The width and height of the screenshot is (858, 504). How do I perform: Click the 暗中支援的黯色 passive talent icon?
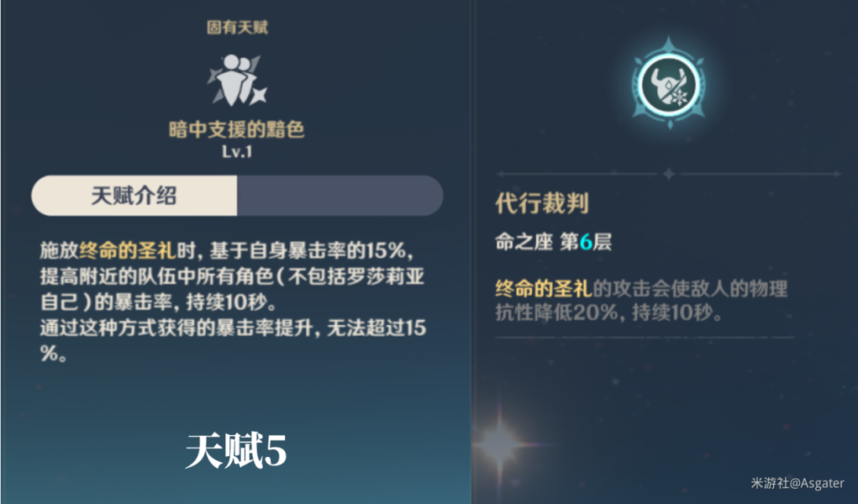click(237, 80)
